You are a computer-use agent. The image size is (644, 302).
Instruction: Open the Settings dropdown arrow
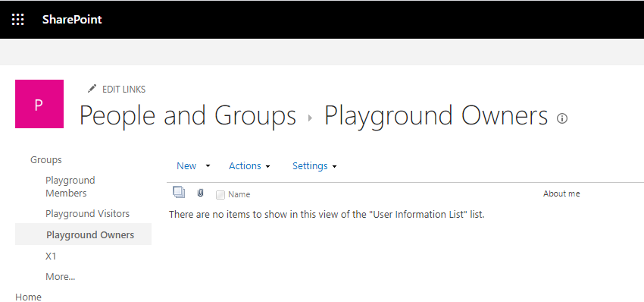pos(334,167)
